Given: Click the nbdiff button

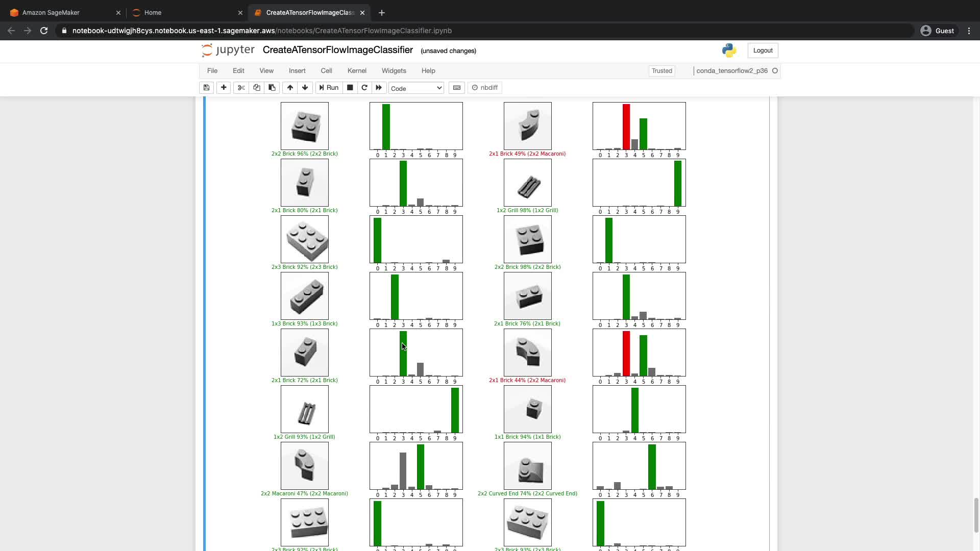Looking at the screenshot, I should pos(485,88).
